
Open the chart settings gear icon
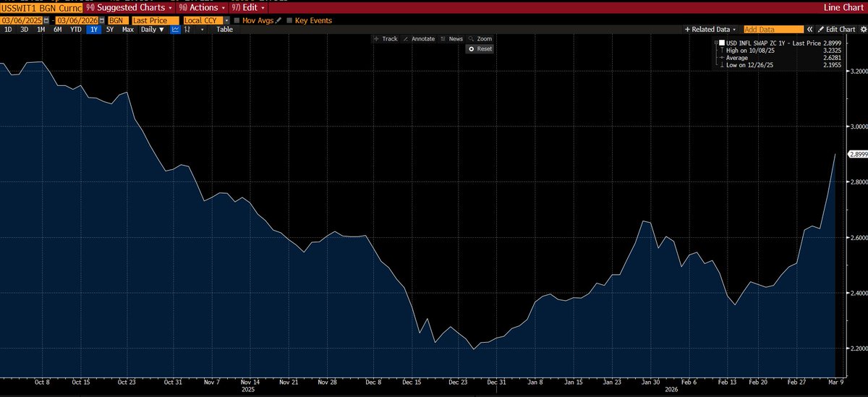point(862,29)
